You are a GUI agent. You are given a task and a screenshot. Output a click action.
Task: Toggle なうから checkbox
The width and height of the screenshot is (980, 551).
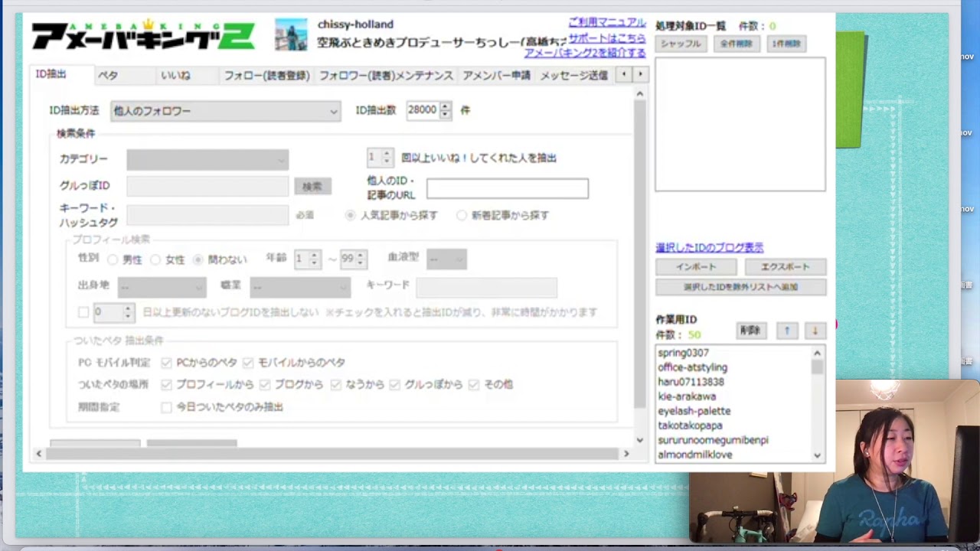click(335, 385)
